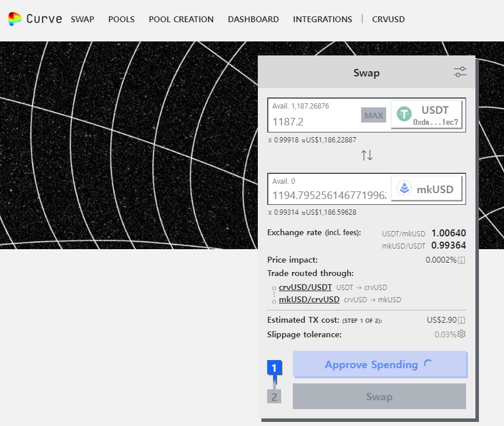This screenshot has width=504, height=426.
Task: Click the price impact info icon
Action: coord(461,260)
